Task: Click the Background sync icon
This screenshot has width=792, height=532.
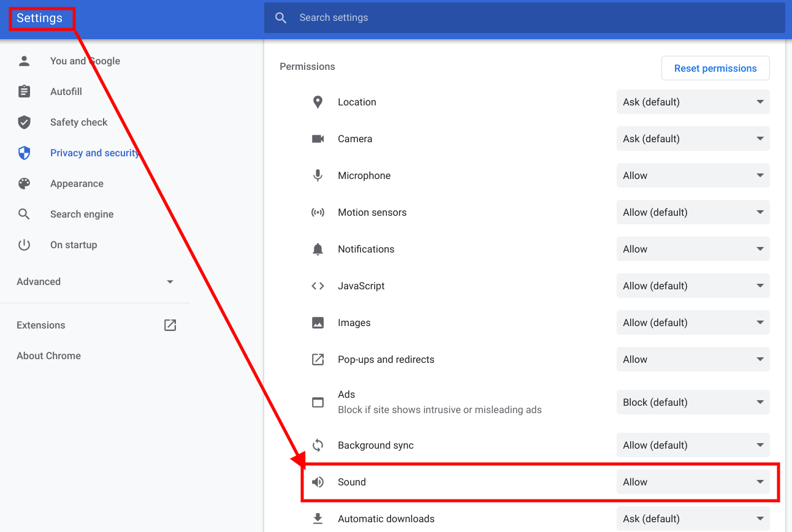Action: 318,445
